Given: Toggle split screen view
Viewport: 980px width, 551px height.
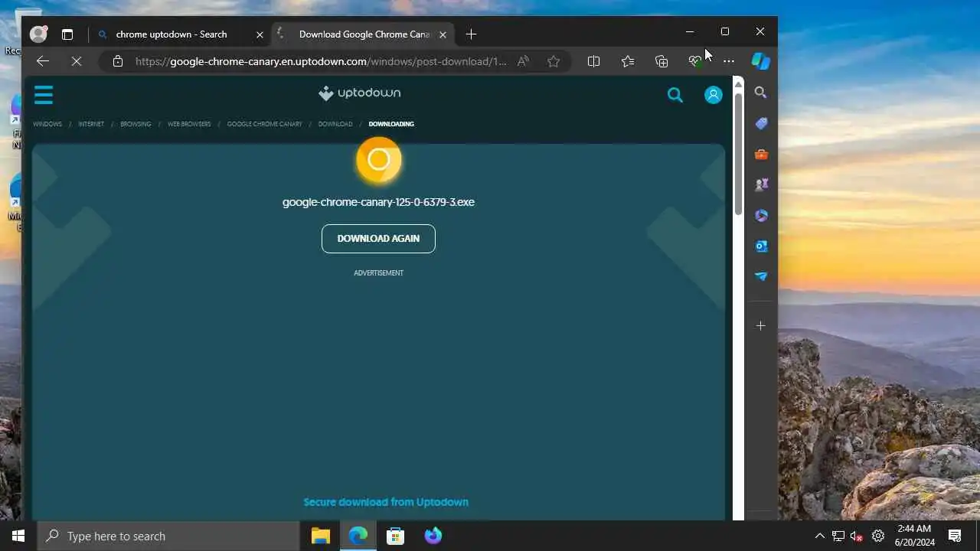Looking at the screenshot, I should pos(593,61).
